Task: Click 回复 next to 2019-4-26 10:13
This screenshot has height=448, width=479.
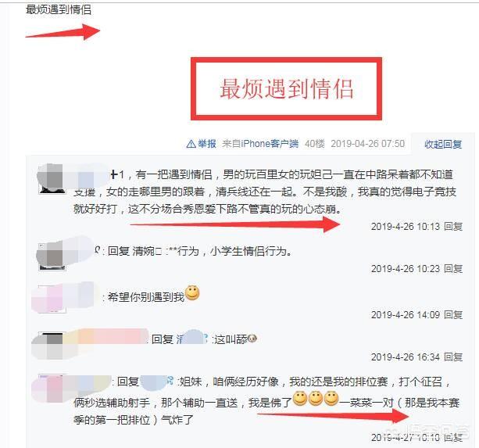Action: [x=453, y=227]
